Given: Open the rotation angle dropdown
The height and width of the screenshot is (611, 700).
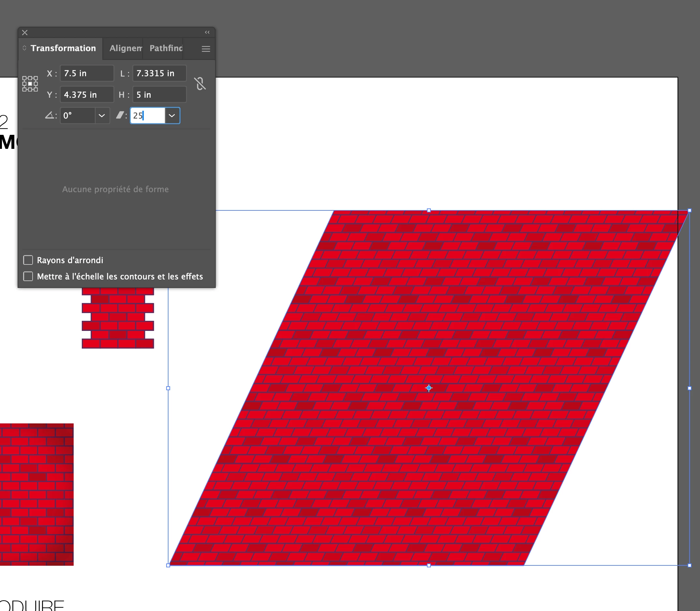Looking at the screenshot, I should coord(102,116).
